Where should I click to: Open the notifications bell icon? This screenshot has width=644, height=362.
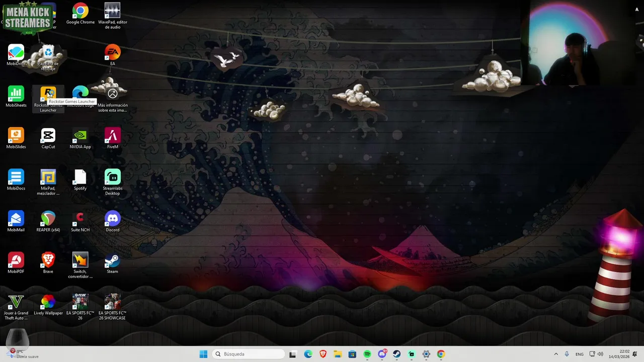[x=635, y=354]
